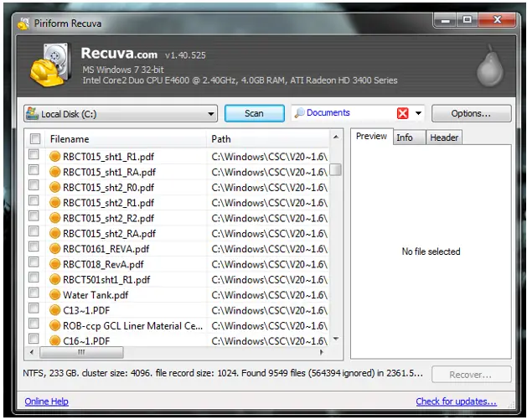Viewport: 527px width, 420px height.
Task: Click the path cell of RBCT015_sht1_R1.pdf
Action: pyautogui.click(x=269, y=157)
